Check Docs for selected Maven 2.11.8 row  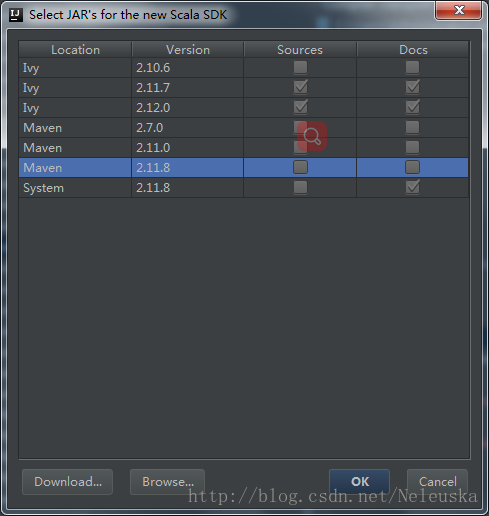point(412,167)
